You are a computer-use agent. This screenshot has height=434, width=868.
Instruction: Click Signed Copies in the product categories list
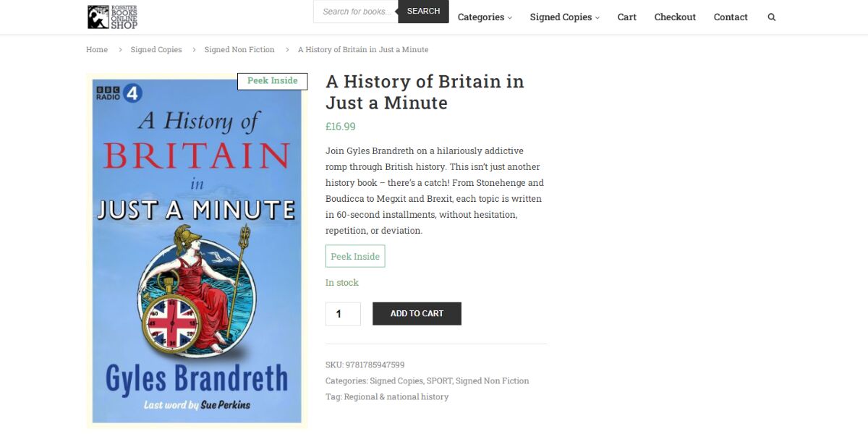[x=396, y=380]
